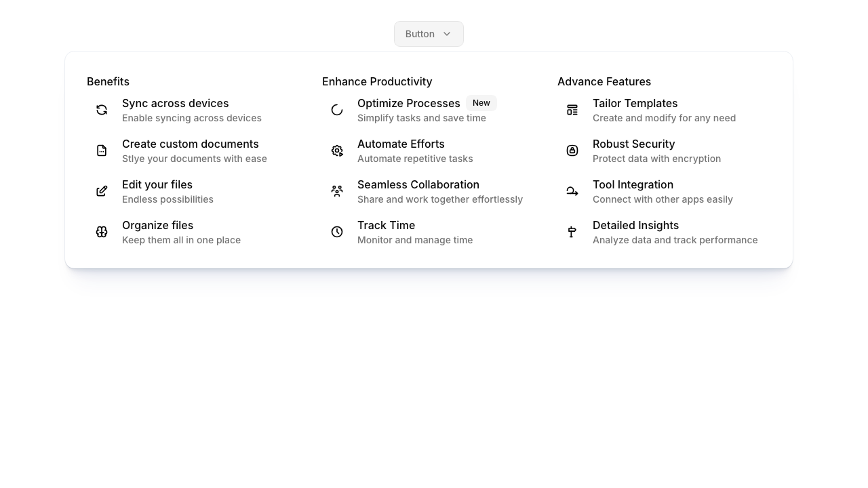Click the signpost icon for Detailed Insights
The height and width of the screenshot is (488, 868).
click(572, 232)
